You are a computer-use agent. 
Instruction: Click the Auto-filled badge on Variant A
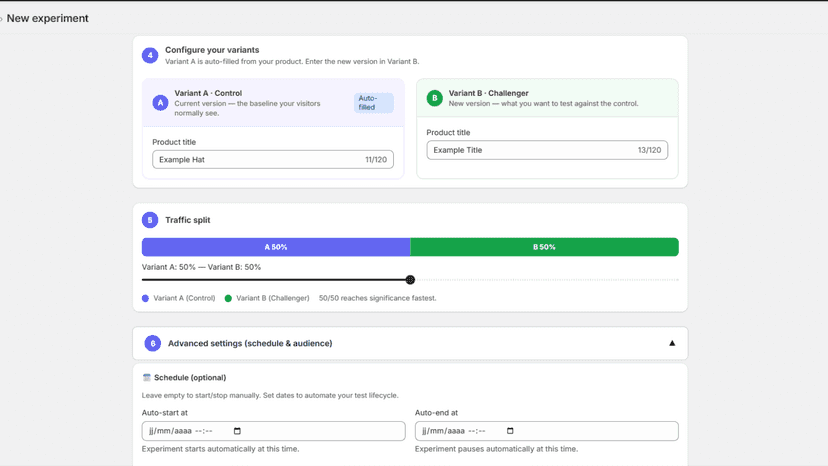click(374, 102)
